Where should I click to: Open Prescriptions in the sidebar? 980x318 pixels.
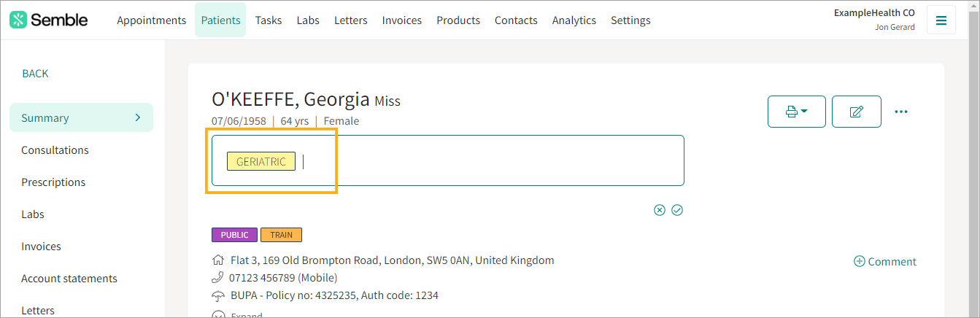pyautogui.click(x=53, y=182)
